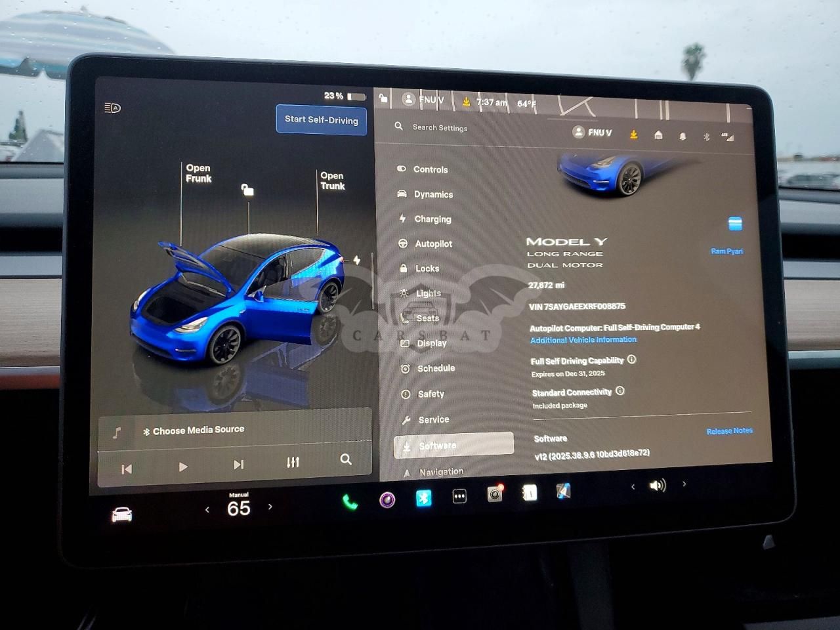Open the purple camera app in dock
The image size is (840, 630).
tap(387, 501)
